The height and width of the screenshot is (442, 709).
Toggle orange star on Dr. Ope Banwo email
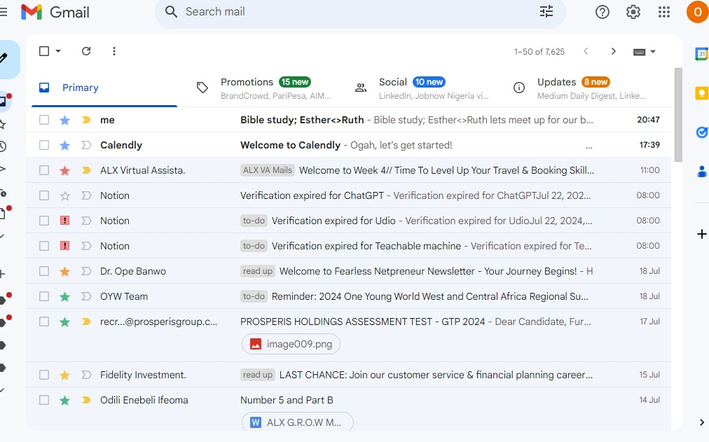[65, 271]
